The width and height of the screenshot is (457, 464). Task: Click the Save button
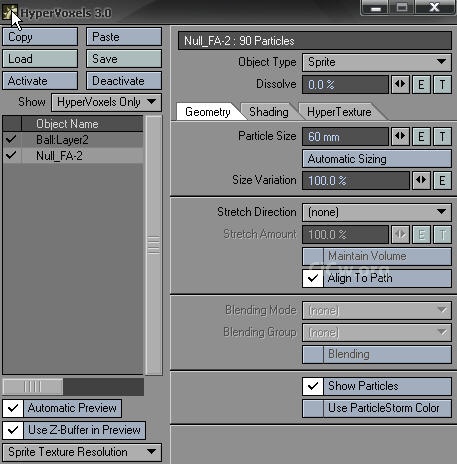tap(124, 59)
